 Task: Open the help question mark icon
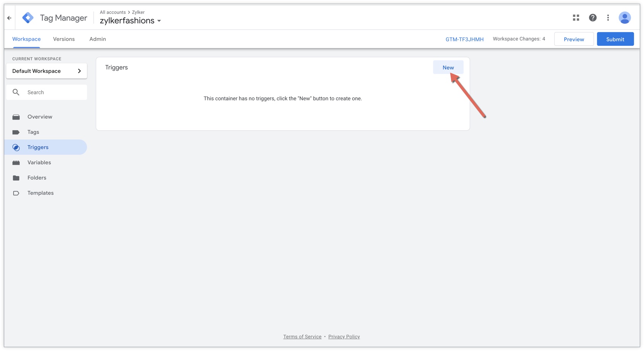pyautogui.click(x=593, y=18)
